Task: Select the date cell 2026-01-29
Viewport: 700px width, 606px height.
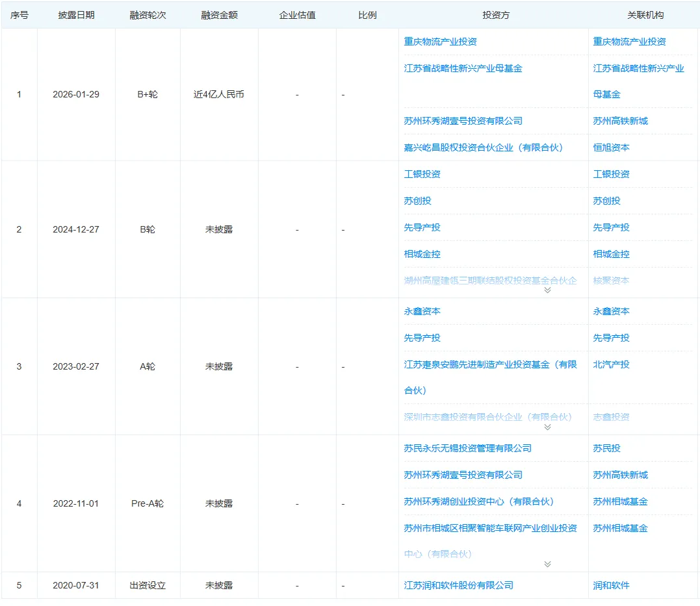Action: pyautogui.click(x=76, y=95)
